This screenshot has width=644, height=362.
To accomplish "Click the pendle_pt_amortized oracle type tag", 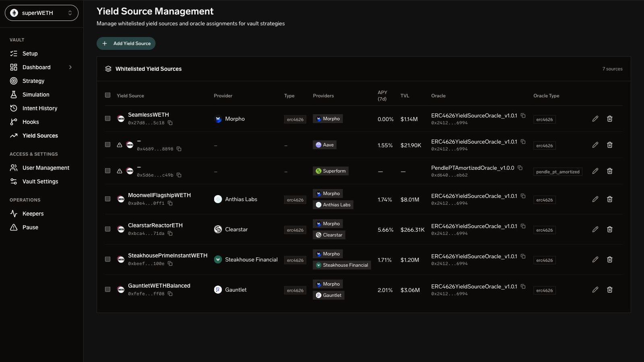I will pyautogui.click(x=558, y=172).
